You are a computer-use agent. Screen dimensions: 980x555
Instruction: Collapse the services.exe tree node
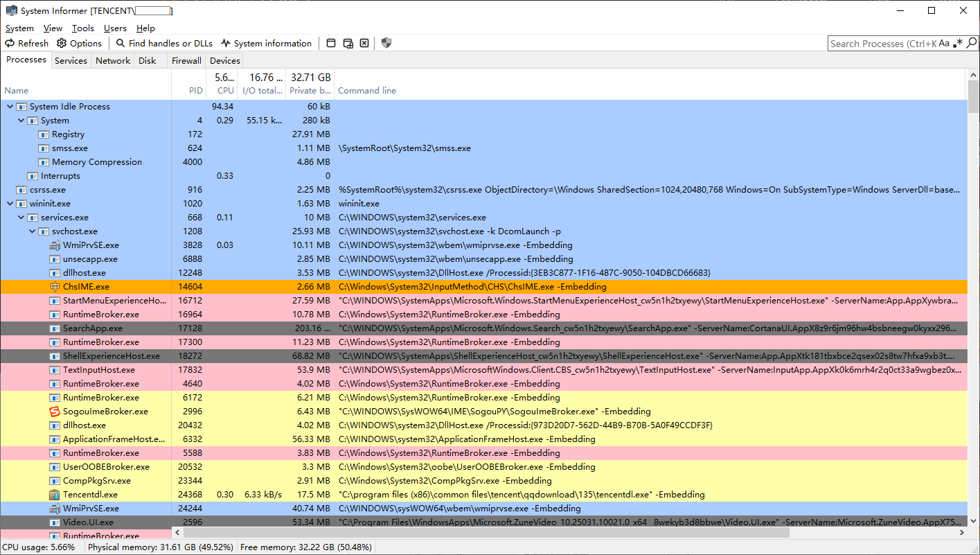click(21, 218)
